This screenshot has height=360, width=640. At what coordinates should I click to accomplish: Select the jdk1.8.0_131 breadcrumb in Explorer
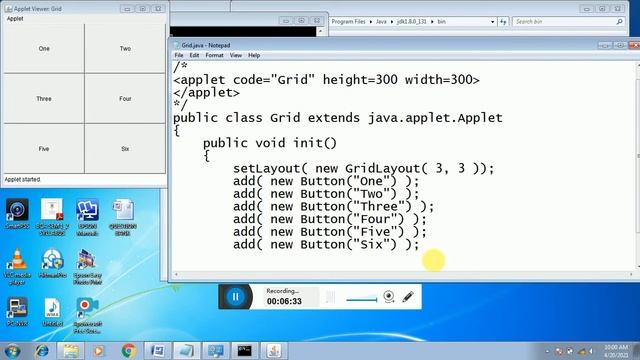pos(411,22)
